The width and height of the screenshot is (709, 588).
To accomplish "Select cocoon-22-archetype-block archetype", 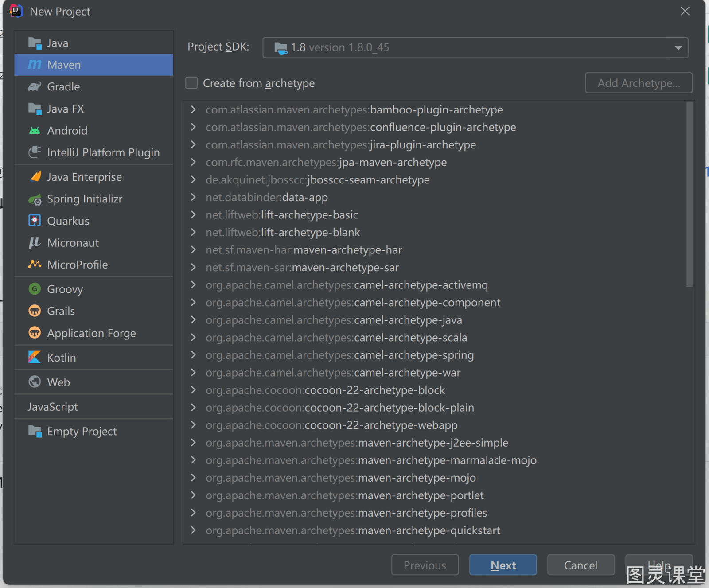I will pyautogui.click(x=325, y=390).
